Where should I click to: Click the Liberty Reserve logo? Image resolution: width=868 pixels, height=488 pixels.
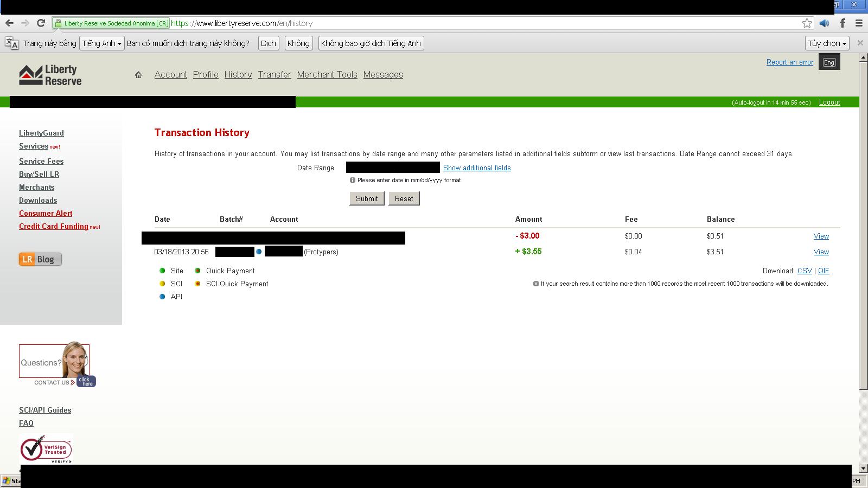point(50,75)
